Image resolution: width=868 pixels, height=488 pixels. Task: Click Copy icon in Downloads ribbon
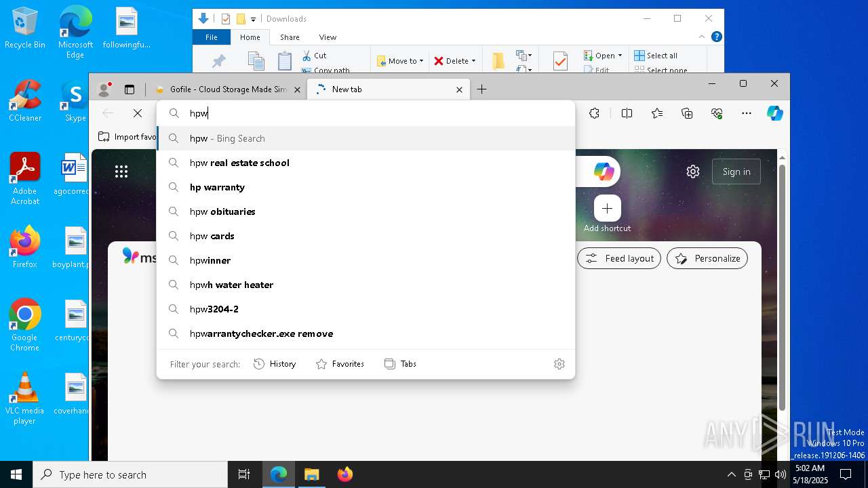[x=256, y=61]
